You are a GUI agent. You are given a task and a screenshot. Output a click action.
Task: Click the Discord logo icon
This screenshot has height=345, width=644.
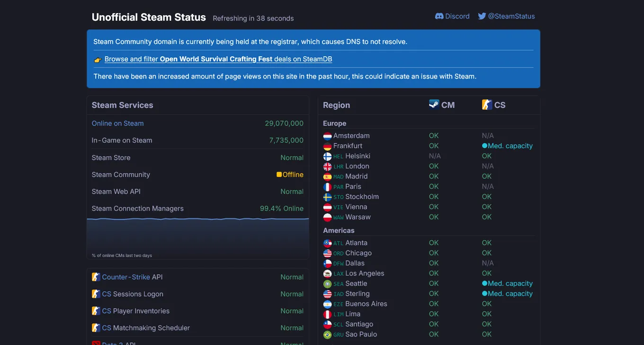click(439, 16)
